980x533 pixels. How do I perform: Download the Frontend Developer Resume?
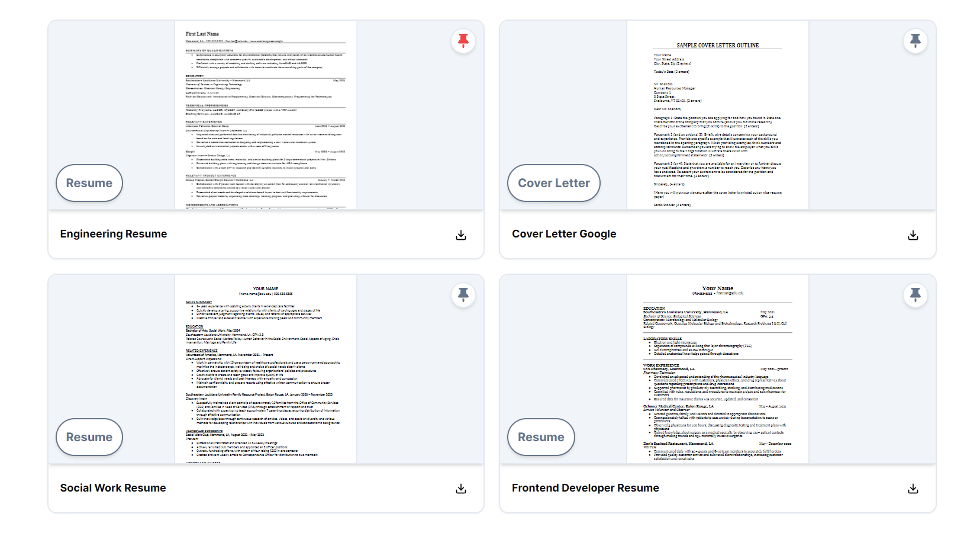coord(913,489)
